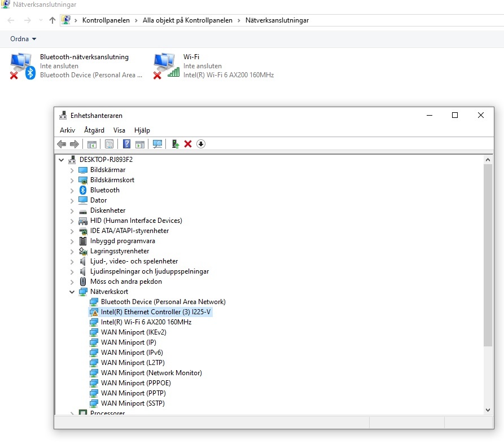The width and height of the screenshot is (504, 444).
Task: Select WAN Miniport (Network Monitor)
Action: point(151,373)
